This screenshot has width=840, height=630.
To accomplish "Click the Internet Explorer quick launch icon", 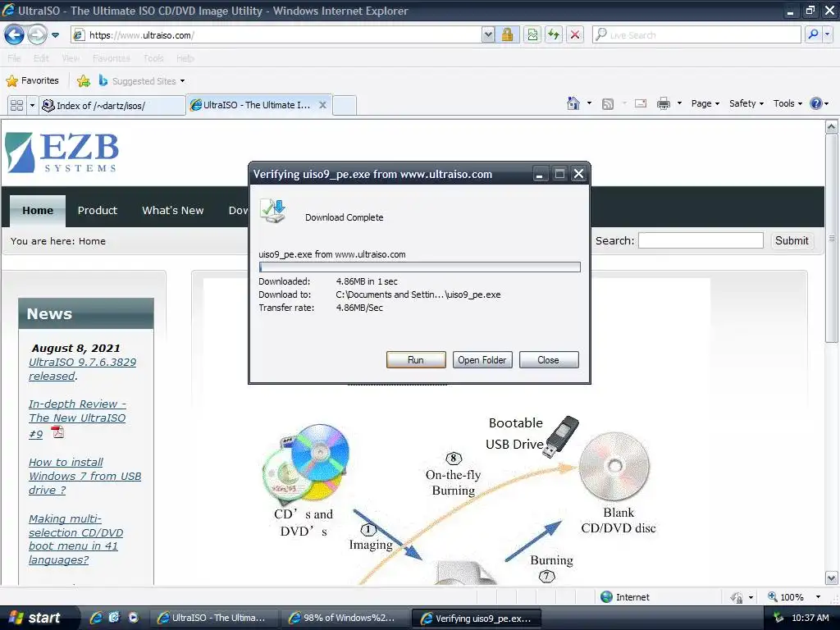I will pyautogui.click(x=96, y=618).
